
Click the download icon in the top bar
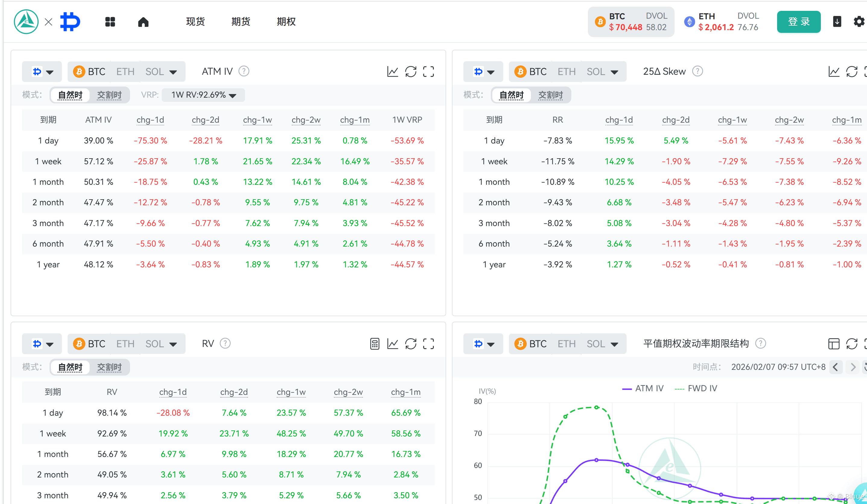(837, 22)
